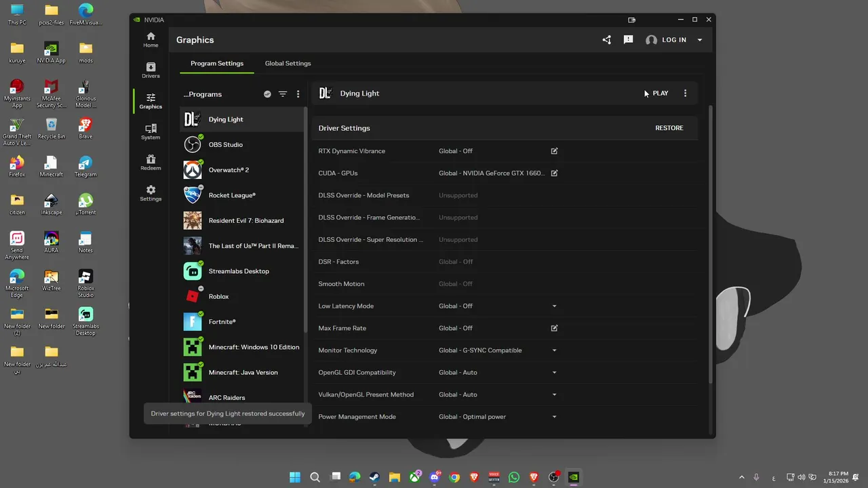This screenshot has height=488, width=868.
Task: Open Dying Light three-dot options menu
Action: [x=685, y=94]
